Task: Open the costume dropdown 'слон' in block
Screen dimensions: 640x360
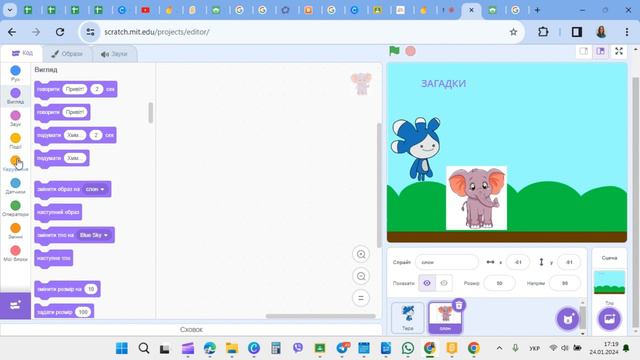Action: 95,189
